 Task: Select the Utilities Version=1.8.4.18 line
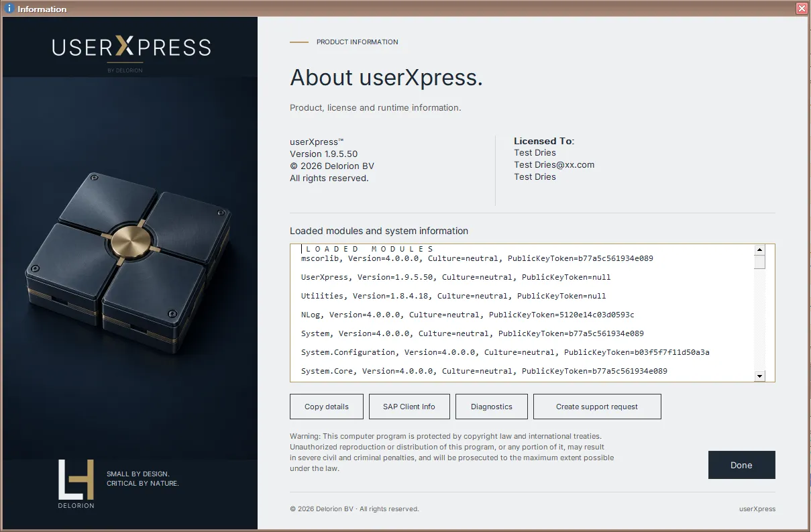coord(453,296)
